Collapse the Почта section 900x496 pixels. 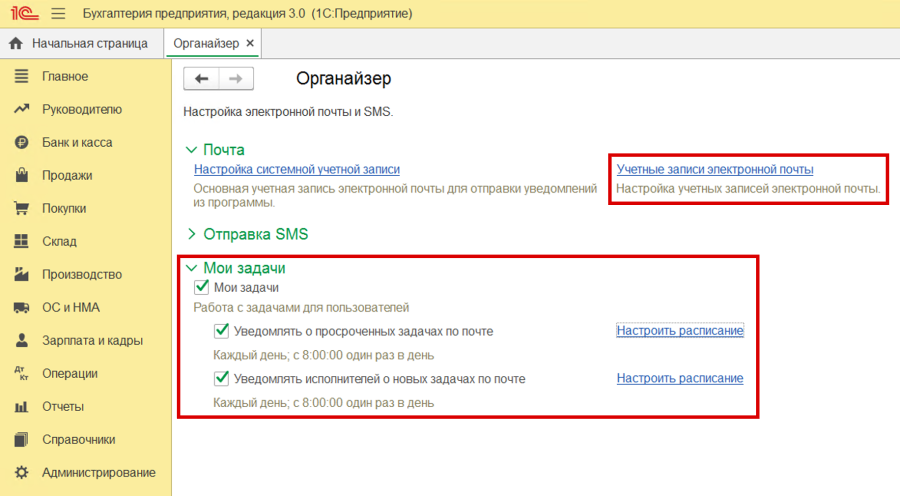[x=193, y=149]
